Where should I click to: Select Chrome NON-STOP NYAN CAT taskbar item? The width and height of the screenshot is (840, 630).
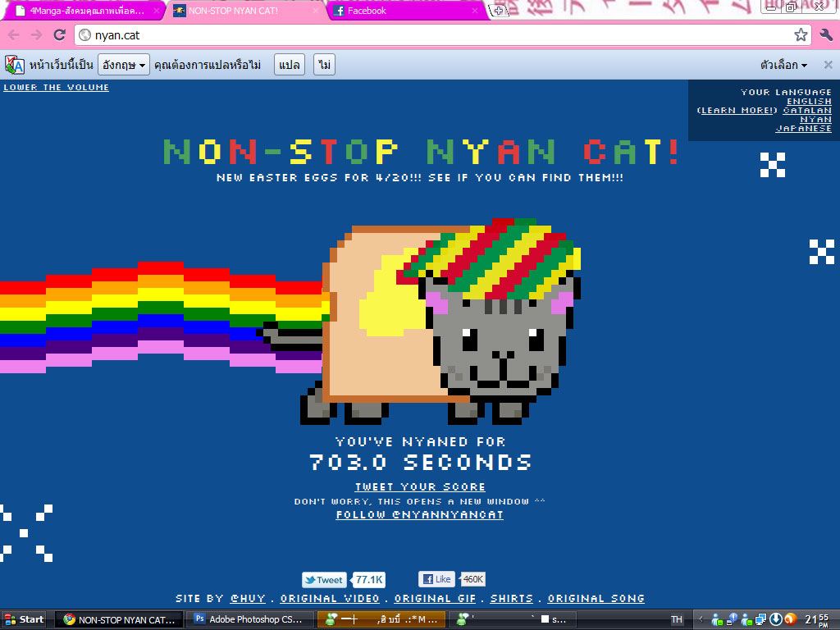point(119,620)
